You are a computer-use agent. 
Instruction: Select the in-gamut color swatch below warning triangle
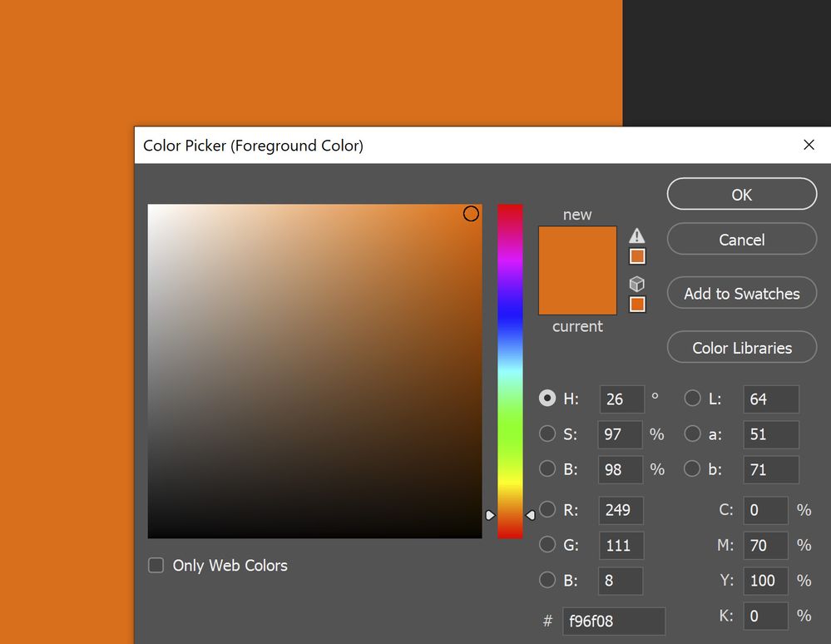pyautogui.click(x=637, y=256)
